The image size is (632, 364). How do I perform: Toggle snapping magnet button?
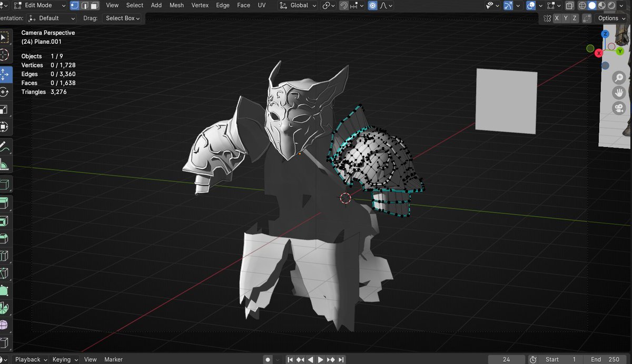point(344,5)
